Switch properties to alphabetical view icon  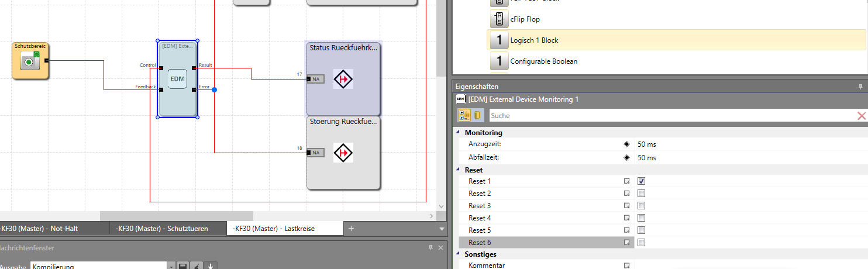[478, 115]
